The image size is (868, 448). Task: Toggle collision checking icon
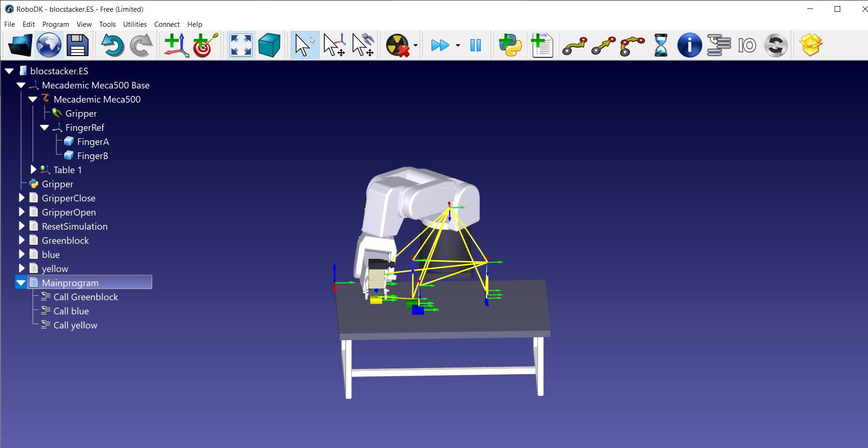(398, 45)
